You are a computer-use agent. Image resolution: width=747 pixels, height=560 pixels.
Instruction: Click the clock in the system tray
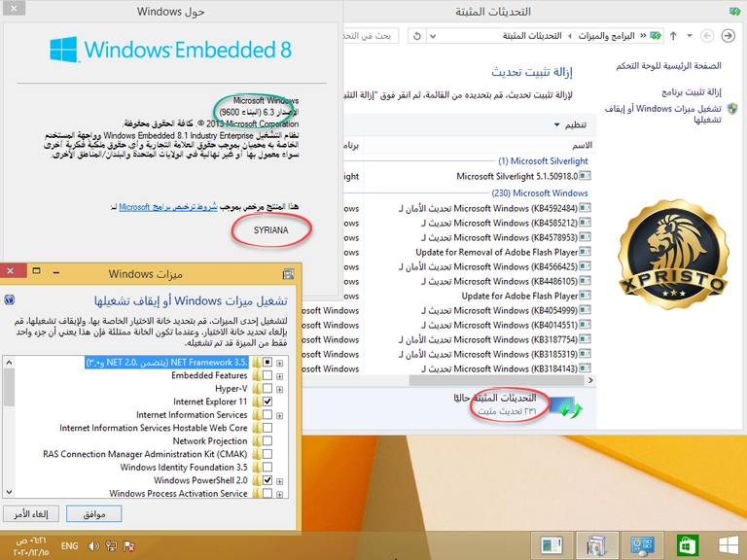(x=31, y=546)
